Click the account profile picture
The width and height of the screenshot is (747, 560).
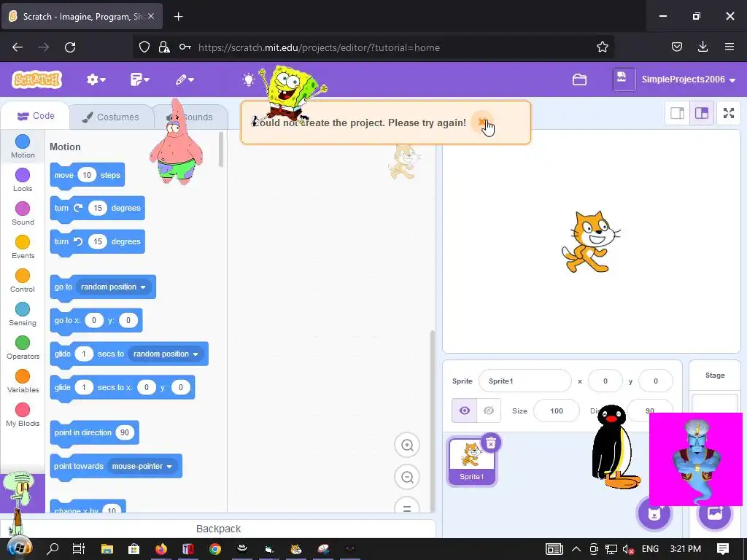point(624,79)
